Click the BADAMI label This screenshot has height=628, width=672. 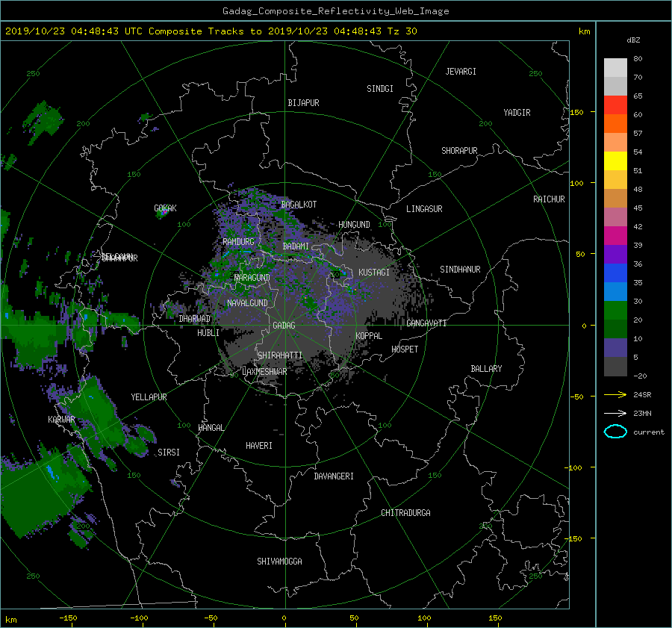pyautogui.click(x=296, y=246)
